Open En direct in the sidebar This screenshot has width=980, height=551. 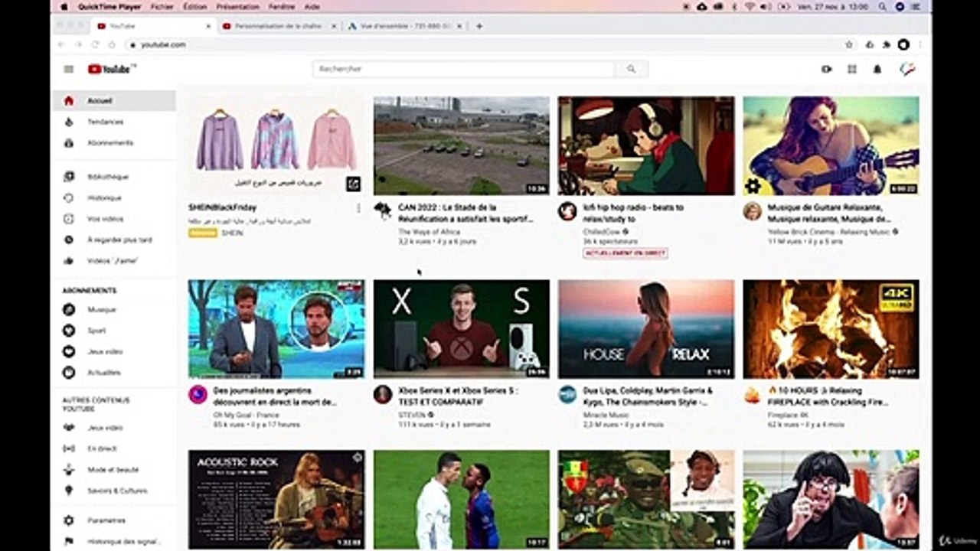pyautogui.click(x=114, y=448)
